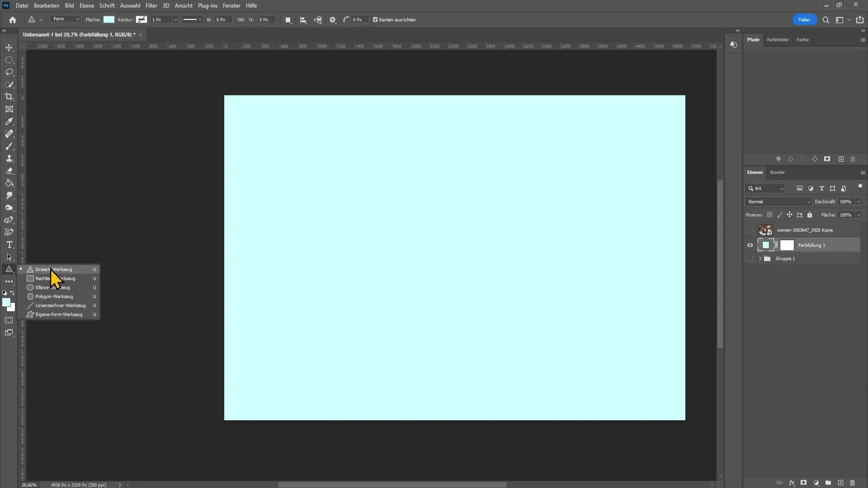This screenshot has width=868, height=488.
Task: Toggle Kanten ausrichten checkbox
Action: pyautogui.click(x=375, y=20)
